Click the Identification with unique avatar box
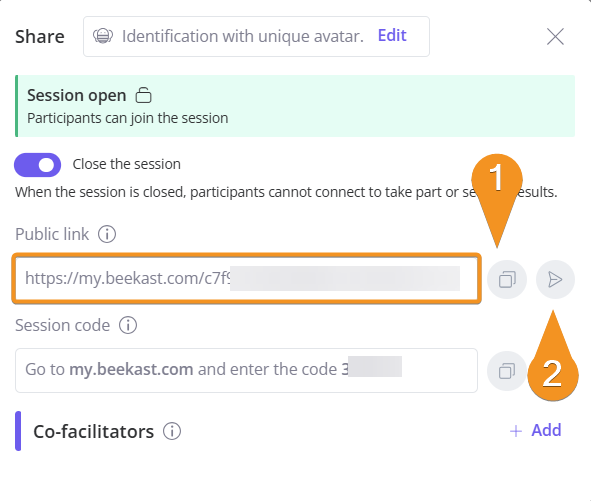The width and height of the screenshot is (591, 501). (256, 37)
